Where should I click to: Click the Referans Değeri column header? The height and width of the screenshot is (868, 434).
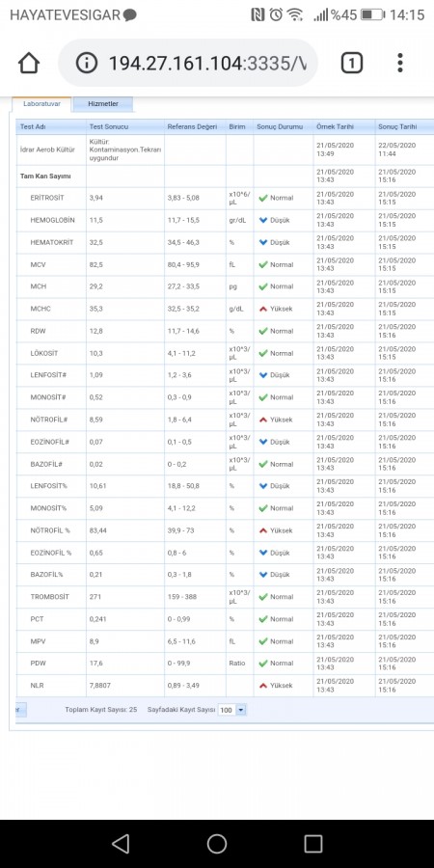(195, 126)
